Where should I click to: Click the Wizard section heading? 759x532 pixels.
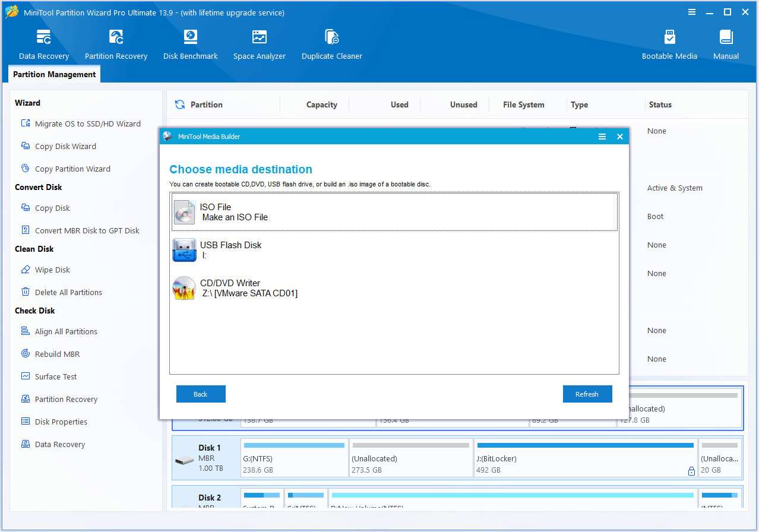point(27,103)
